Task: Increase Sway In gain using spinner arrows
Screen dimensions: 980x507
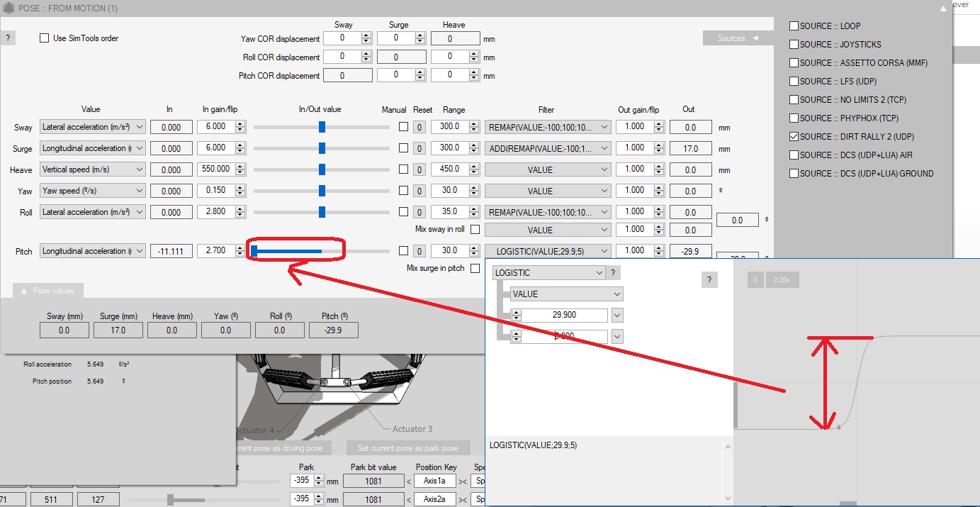Action: click(240, 124)
